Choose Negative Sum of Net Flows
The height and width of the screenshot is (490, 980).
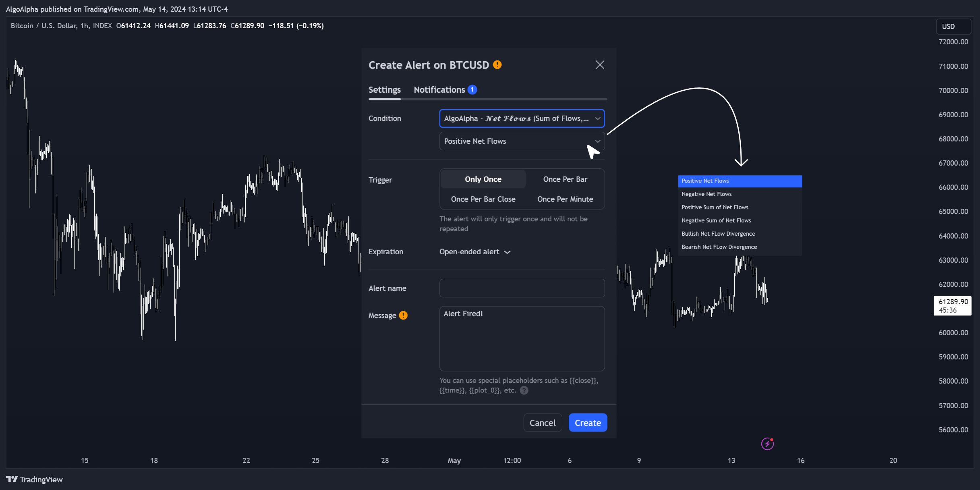click(740, 221)
